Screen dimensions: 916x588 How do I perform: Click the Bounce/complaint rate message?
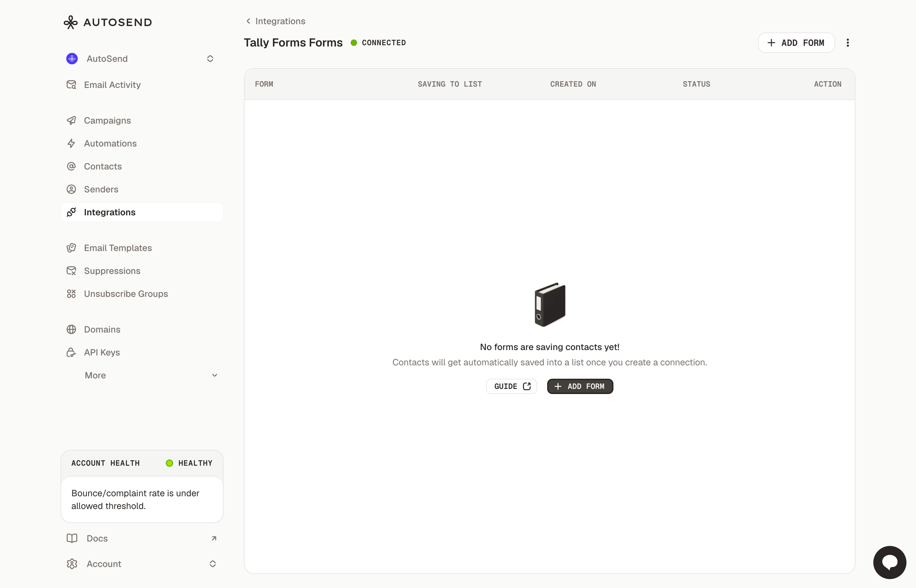(x=135, y=499)
